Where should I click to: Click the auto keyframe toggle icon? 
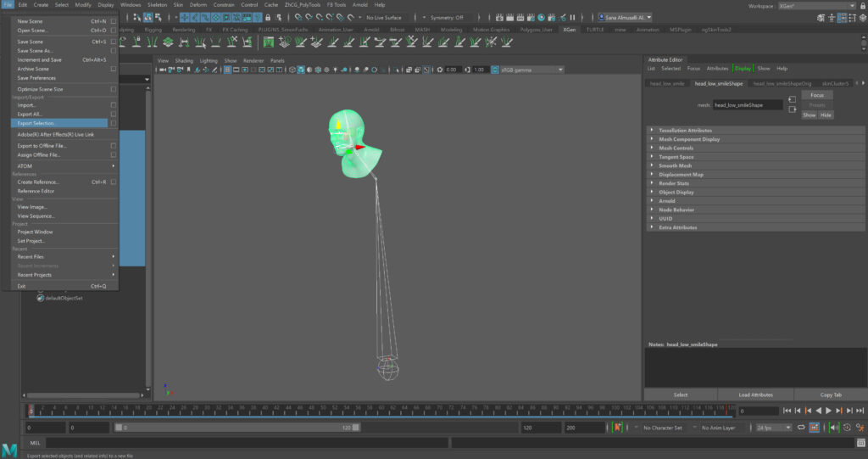click(x=617, y=428)
